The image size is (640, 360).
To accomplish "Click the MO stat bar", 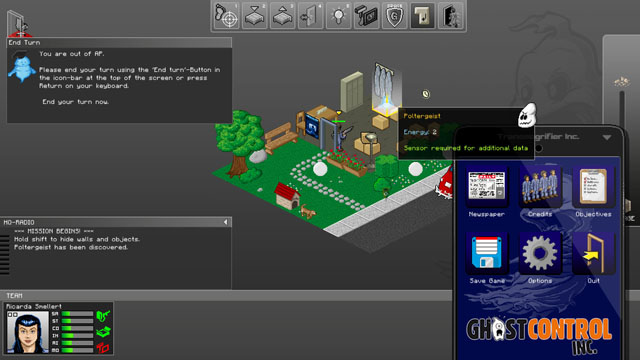I will click(77, 350).
